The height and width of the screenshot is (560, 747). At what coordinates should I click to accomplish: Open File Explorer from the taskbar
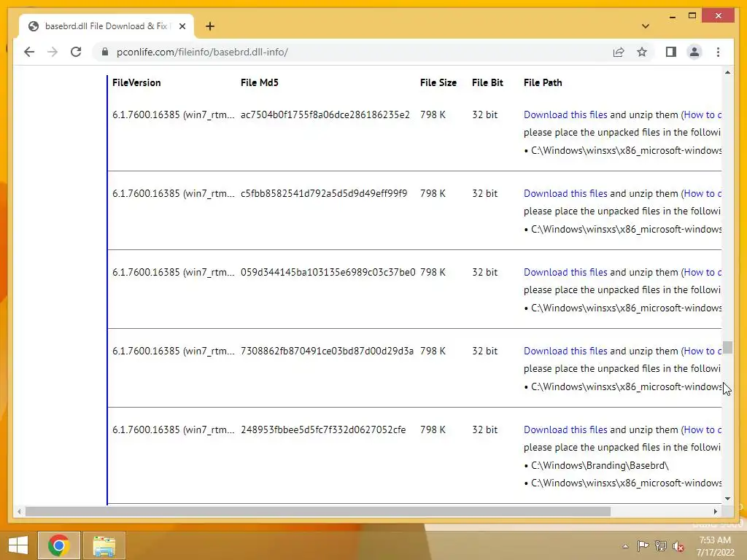[x=104, y=545]
